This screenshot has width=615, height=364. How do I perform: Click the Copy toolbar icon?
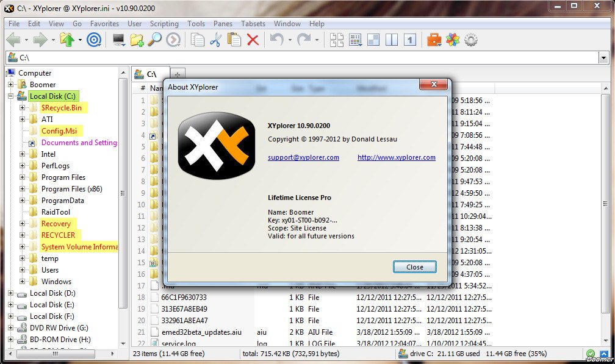(x=197, y=40)
